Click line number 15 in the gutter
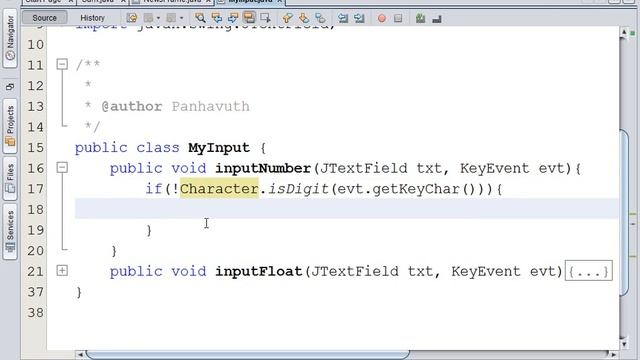 pyautogui.click(x=36, y=147)
